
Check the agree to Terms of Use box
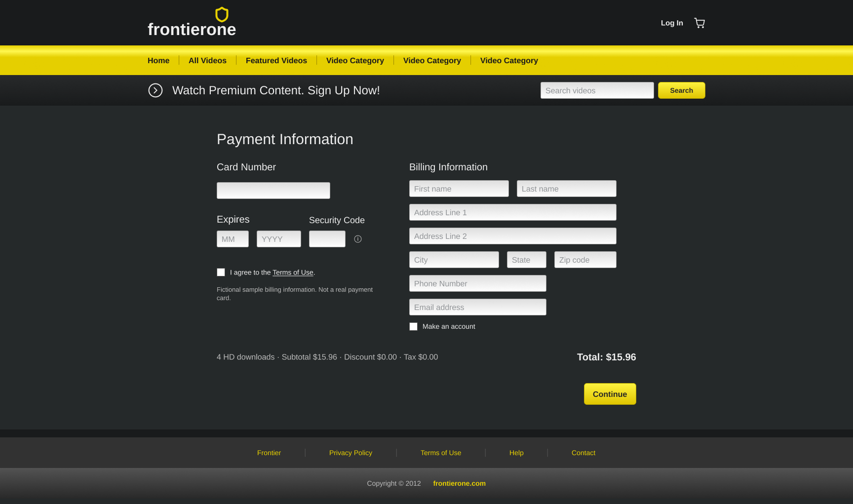pos(221,272)
